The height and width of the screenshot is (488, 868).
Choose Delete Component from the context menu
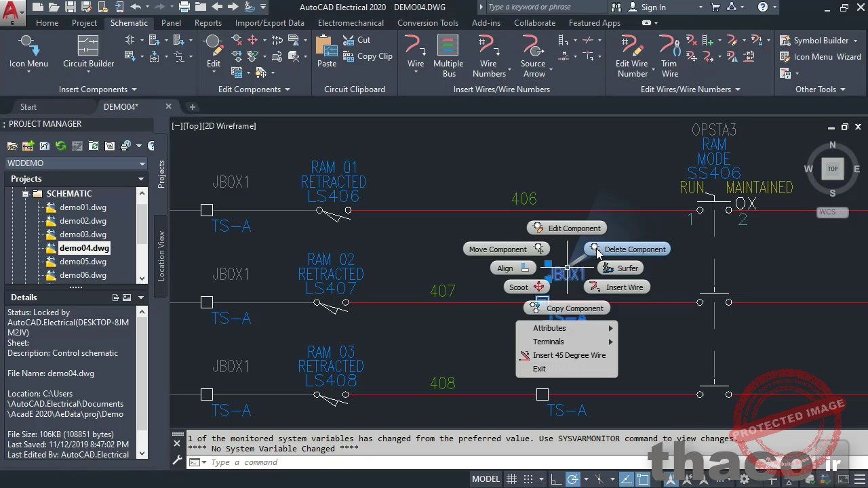[634, 249]
